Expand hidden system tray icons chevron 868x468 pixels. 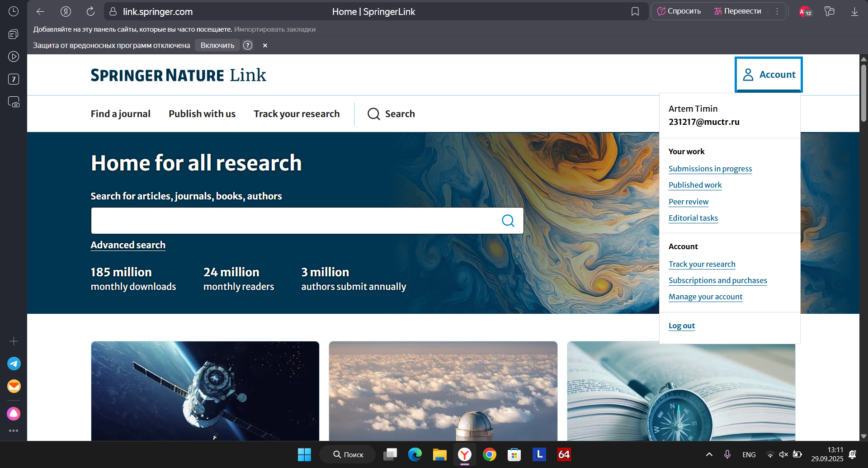pos(709,454)
